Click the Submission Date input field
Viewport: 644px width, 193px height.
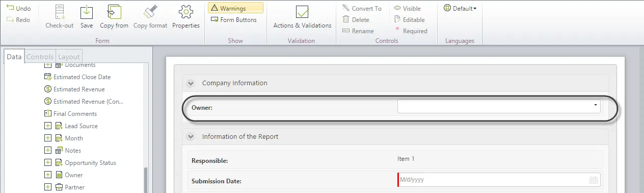click(x=499, y=180)
